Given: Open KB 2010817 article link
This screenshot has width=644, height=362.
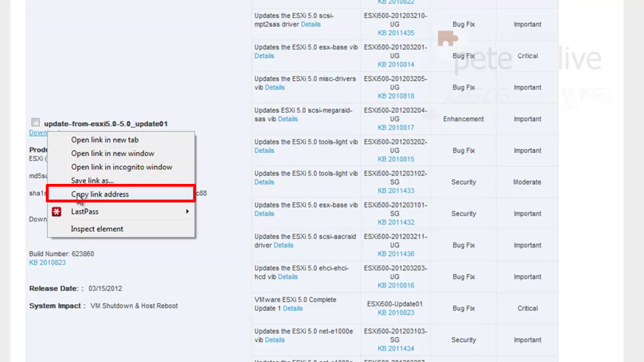Looking at the screenshot, I should 396,127.
